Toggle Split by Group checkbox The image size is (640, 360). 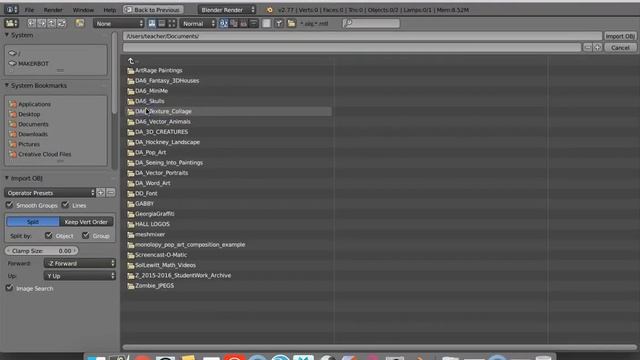[x=85, y=236]
